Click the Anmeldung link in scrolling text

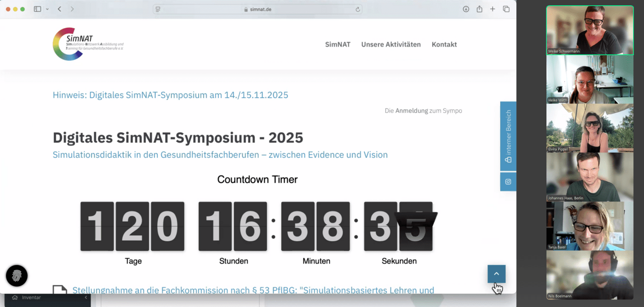(412, 111)
